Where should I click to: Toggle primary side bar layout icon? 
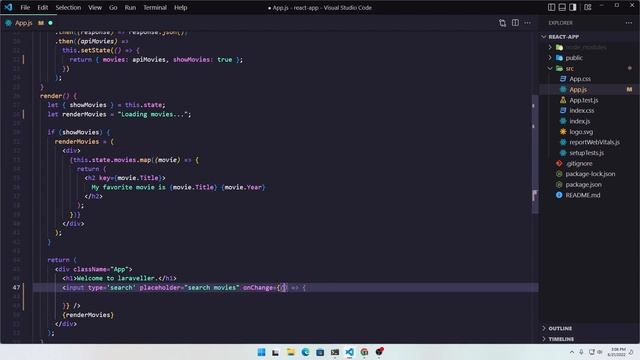point(551,7)
